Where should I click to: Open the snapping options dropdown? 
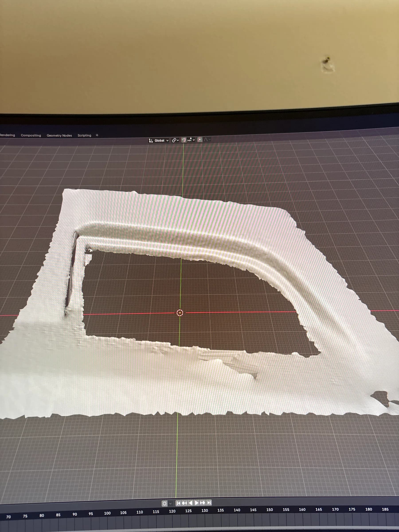tap(191, 140)
